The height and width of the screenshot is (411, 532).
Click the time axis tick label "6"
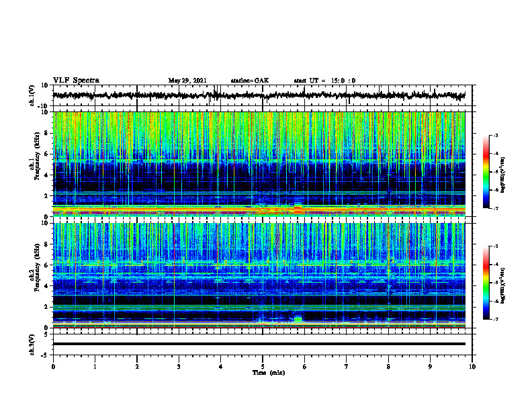click(305, 367)
